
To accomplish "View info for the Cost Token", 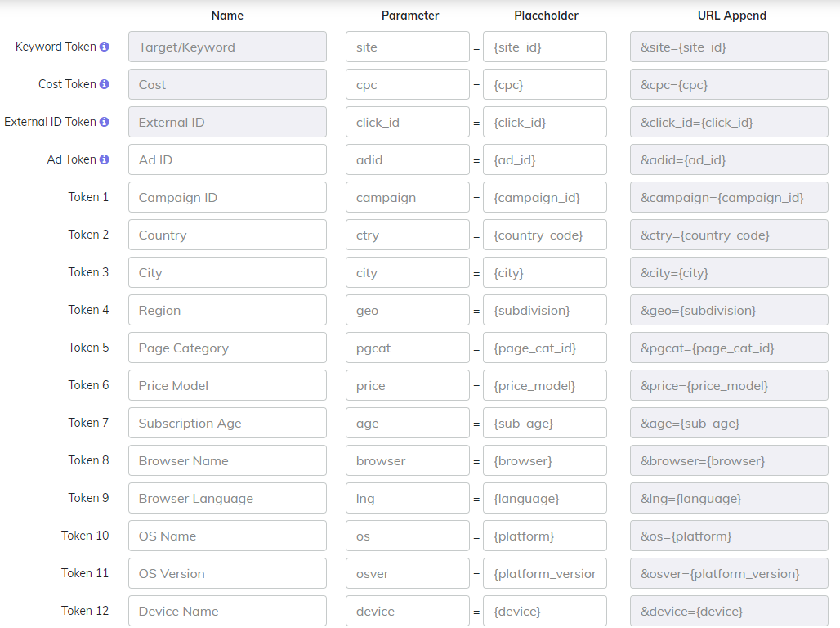I will (105, 84).
